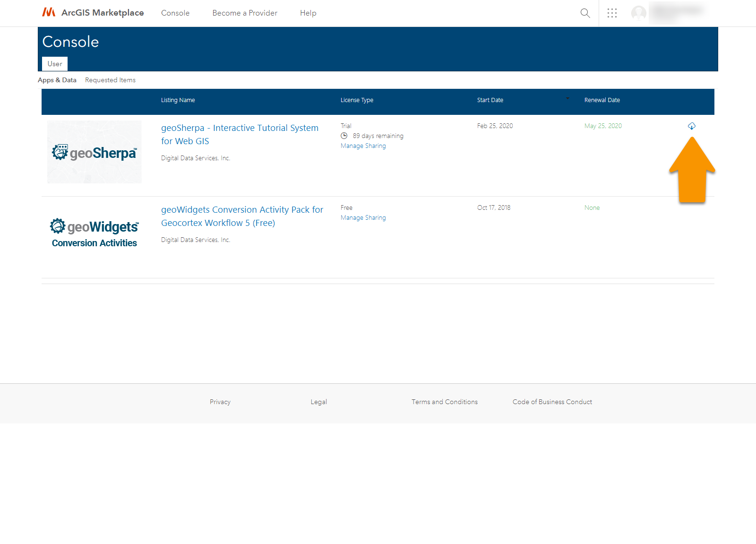Open Become a Provider menu item

245,13
